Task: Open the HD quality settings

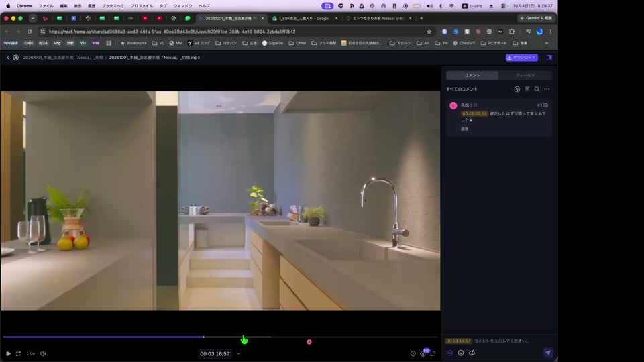Action: [x=424, y=353]
